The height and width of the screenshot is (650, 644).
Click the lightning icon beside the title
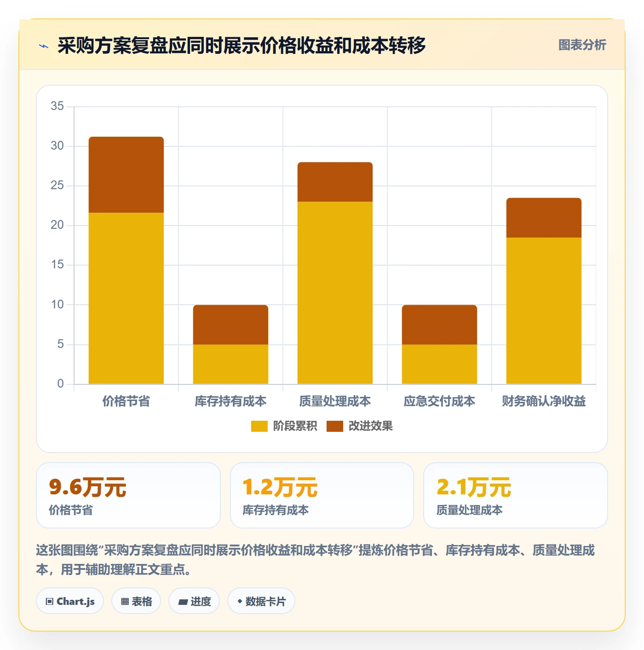click(44, 46)
